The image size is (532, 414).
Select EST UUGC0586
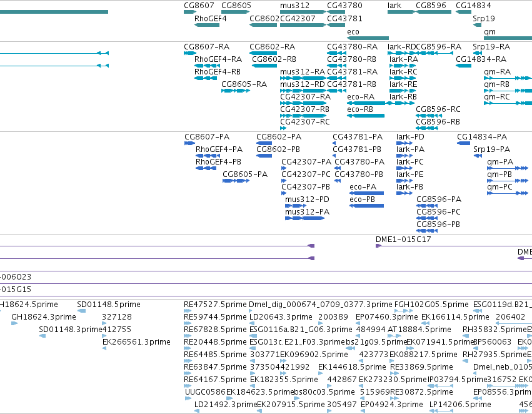coord(188,398)
